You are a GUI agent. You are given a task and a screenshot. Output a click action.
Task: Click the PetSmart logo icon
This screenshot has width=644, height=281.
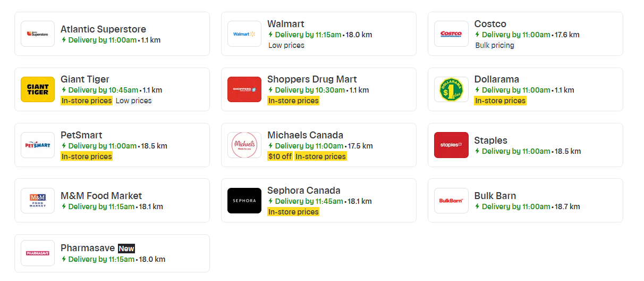click(x=38, y=145)
